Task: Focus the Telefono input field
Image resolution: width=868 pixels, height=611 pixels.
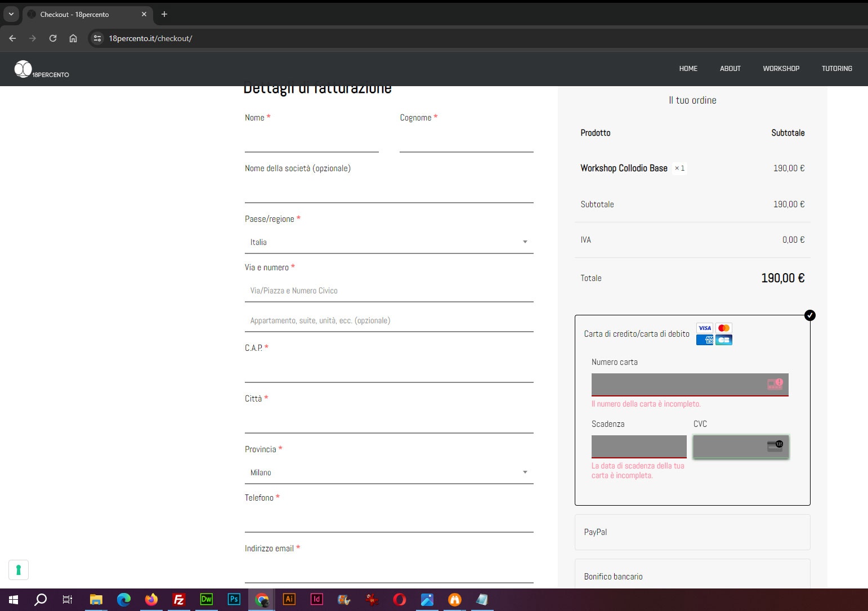Action: click(389, 521)
